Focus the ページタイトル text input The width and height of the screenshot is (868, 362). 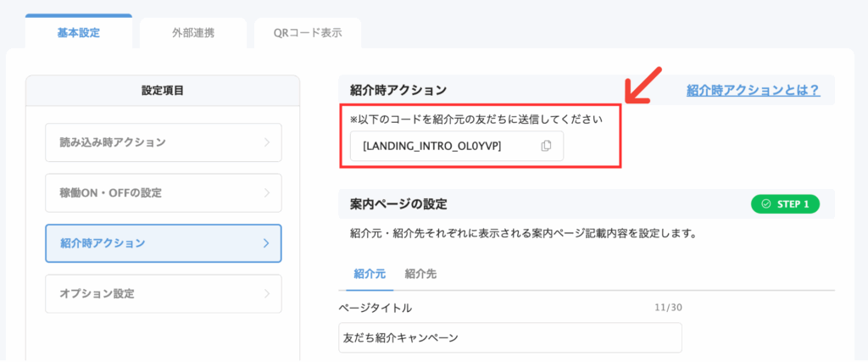(x=509, y=337)
